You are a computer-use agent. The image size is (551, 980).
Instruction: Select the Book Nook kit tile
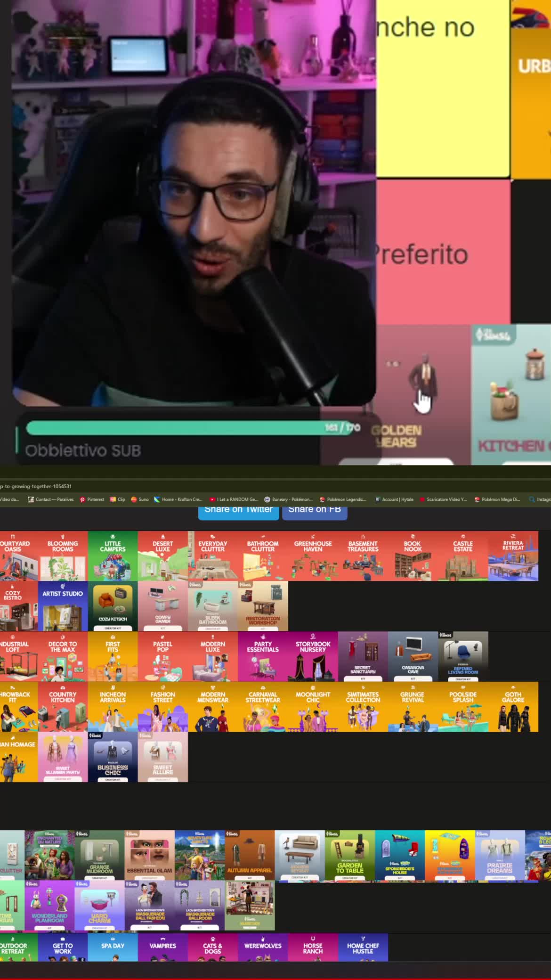[x=413, y=556]
